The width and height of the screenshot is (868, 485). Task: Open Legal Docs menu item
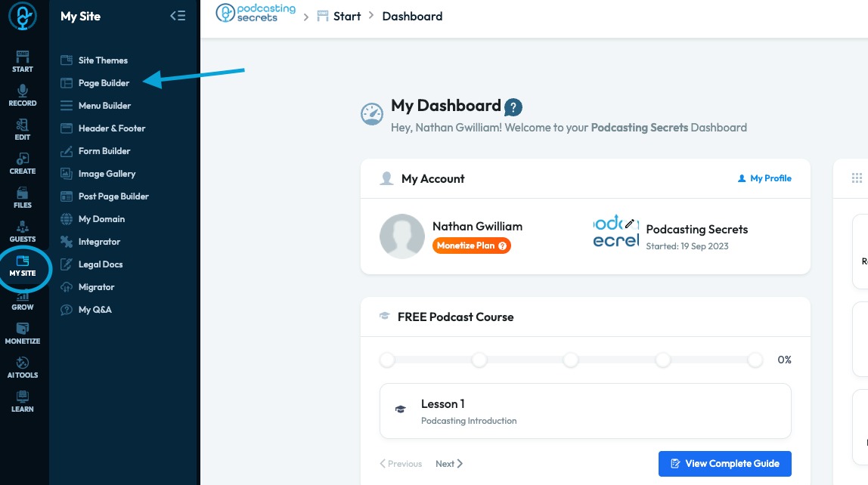(91, 264)
